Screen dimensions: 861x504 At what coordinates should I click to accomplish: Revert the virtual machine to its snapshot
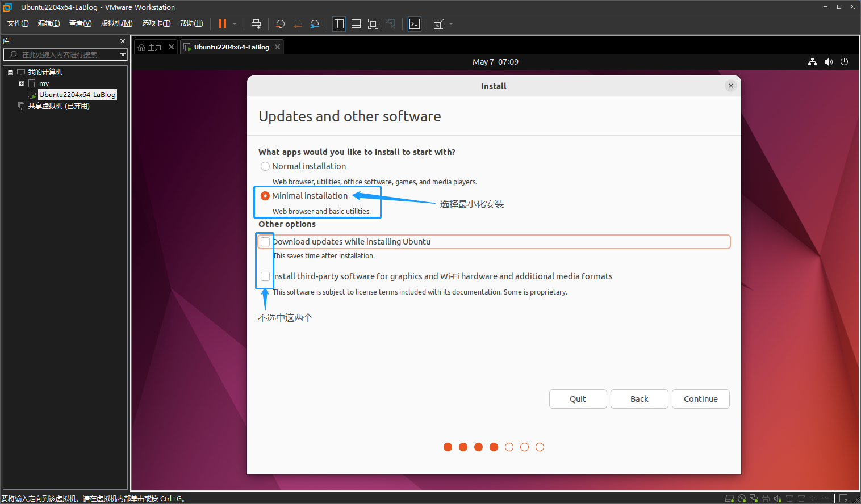coord(298,24)
